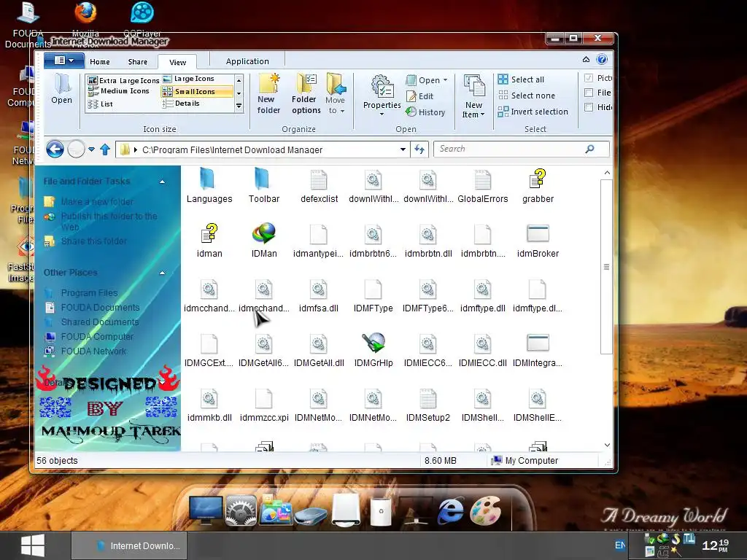Open the FOUDA Documents link

[100, 308]
